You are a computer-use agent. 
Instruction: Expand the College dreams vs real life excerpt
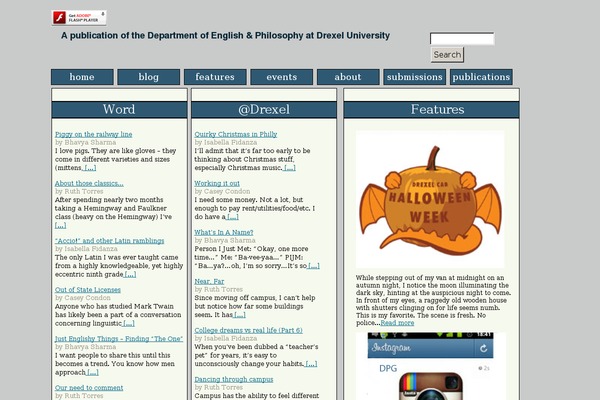(x=311, y=364)
